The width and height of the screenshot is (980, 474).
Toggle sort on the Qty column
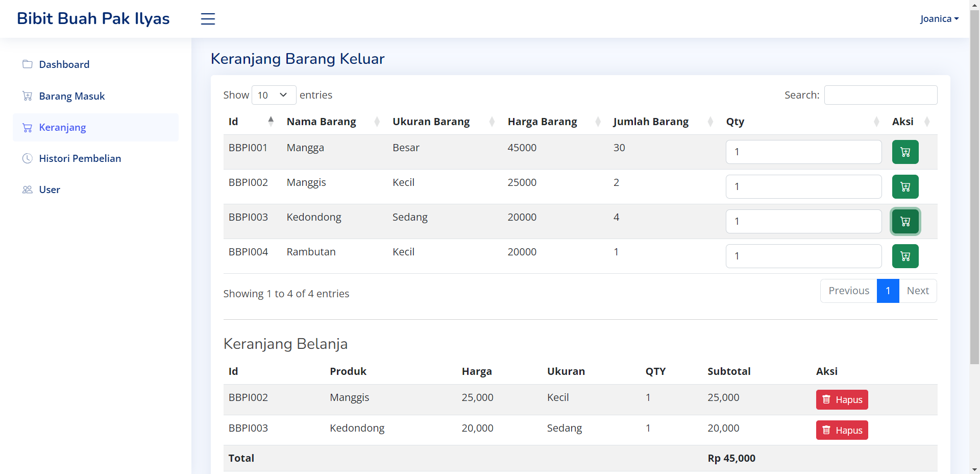point(876,122)
